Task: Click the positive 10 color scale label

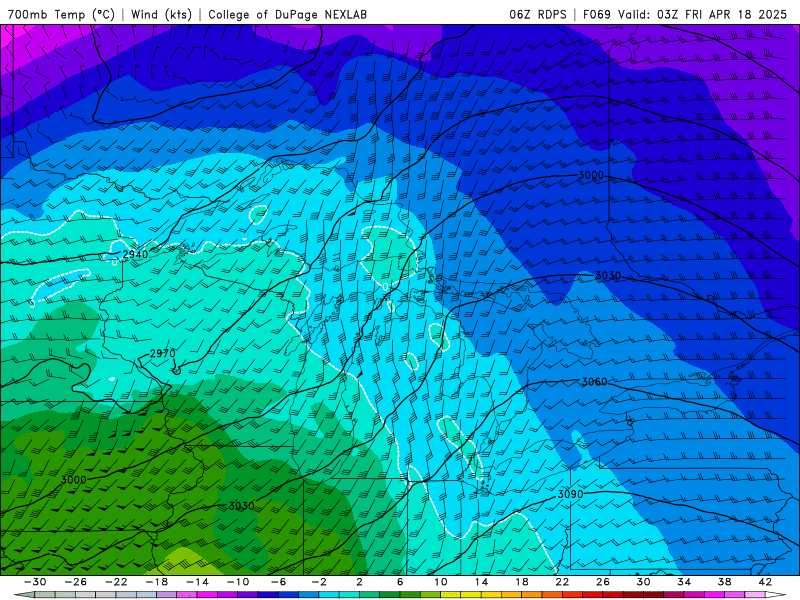Action: [440, 582]
